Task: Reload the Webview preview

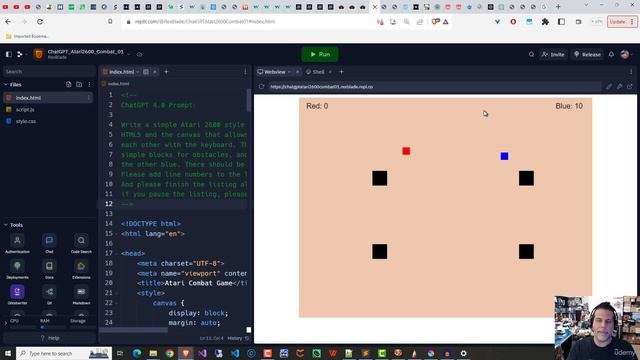Action: click(261, 87)
